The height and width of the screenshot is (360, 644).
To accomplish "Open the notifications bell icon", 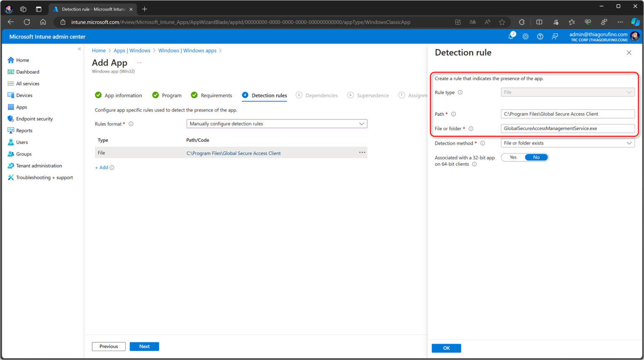I will coord(511,36).
